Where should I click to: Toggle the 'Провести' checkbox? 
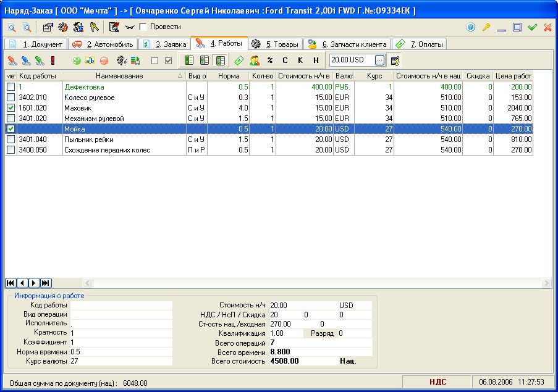[x=143, y=27]
